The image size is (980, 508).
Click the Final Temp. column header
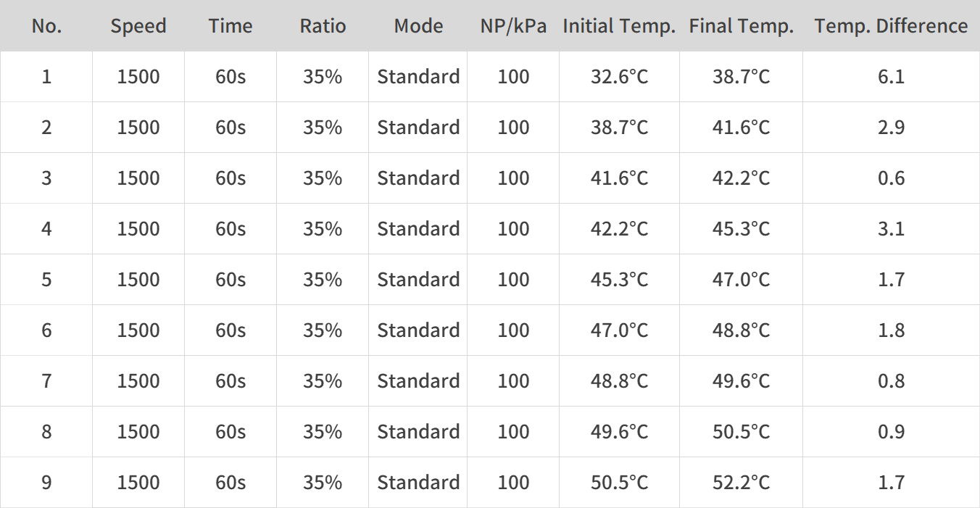[x=741, y=26]
